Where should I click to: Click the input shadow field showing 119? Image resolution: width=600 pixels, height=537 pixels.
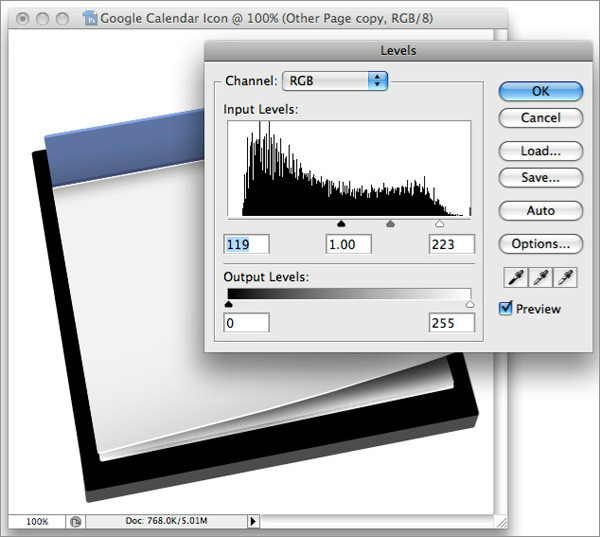(247, 244)
